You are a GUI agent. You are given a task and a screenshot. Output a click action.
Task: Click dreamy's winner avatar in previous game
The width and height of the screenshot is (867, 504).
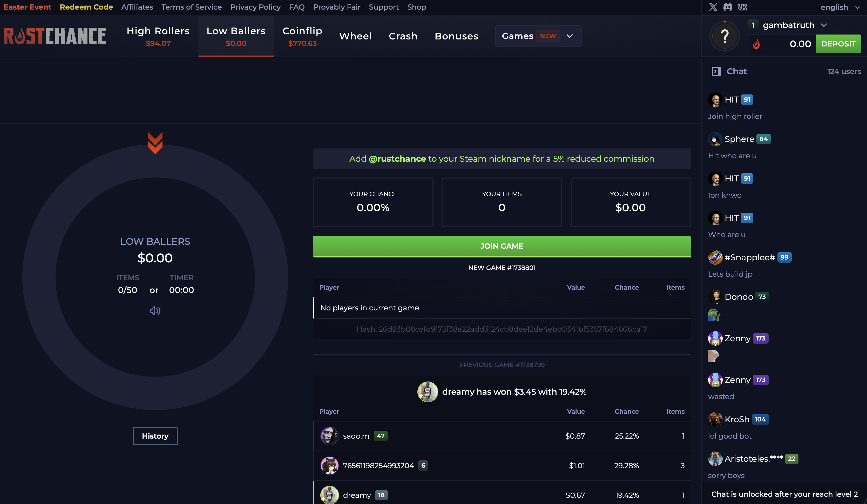[x=428, y=392]
